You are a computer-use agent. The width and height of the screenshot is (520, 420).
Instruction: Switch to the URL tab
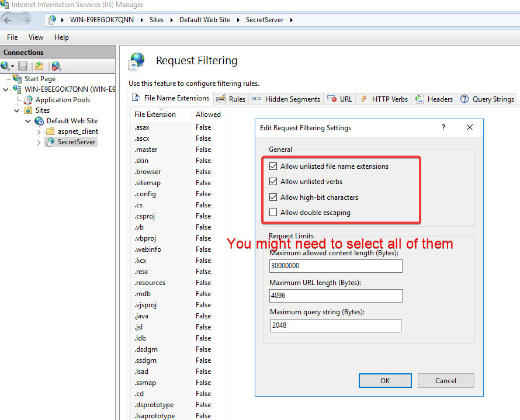click(x=339, y=99)
